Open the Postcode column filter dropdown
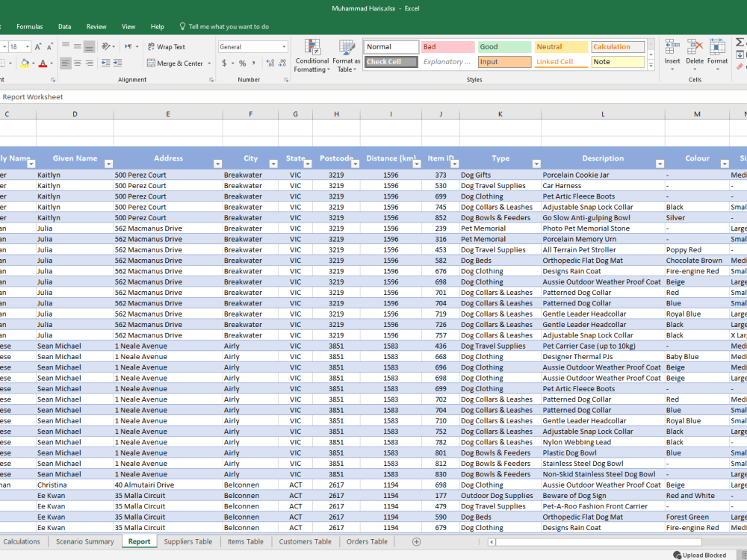 point(355,164)
